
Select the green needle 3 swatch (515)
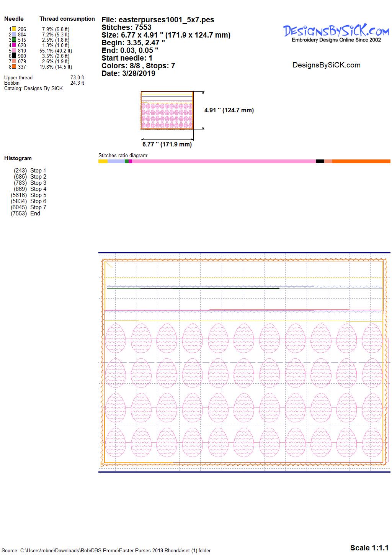pyautogui.click(x=14, y=39)
